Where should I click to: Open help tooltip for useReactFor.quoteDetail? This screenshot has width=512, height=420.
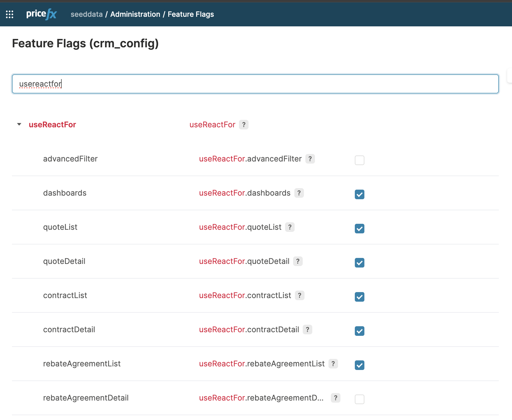coord(298,261)
